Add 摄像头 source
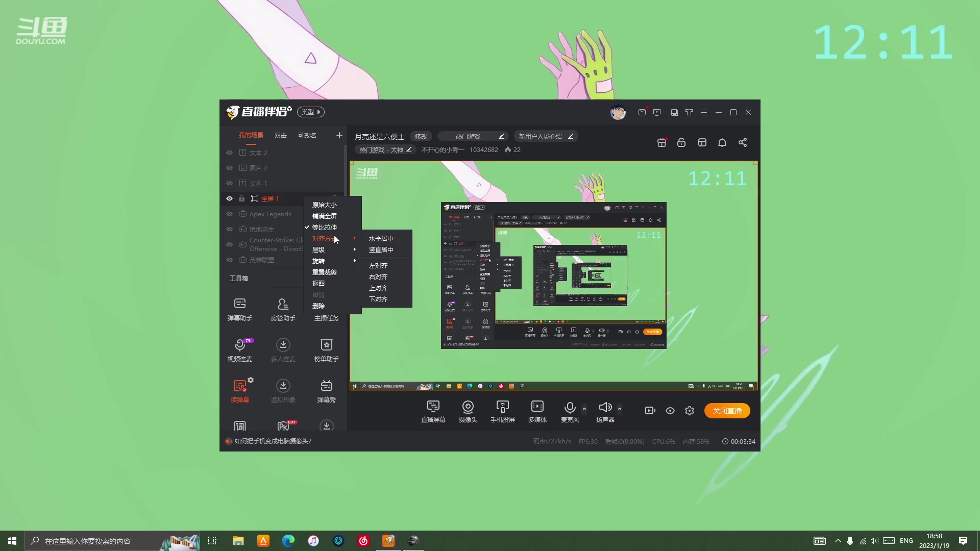Viewport: 980px width, 551px height. (468, 411)
